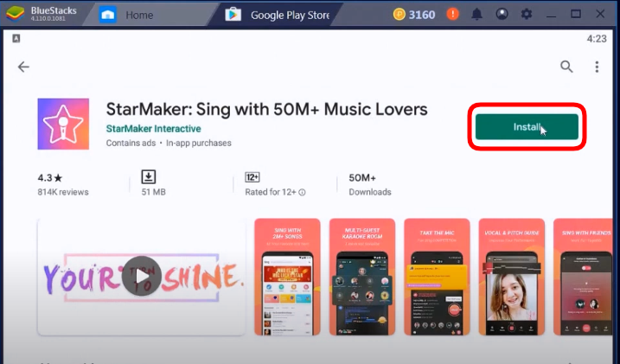
Task: Open Play Store search magnifier
Action: point(566,67)
